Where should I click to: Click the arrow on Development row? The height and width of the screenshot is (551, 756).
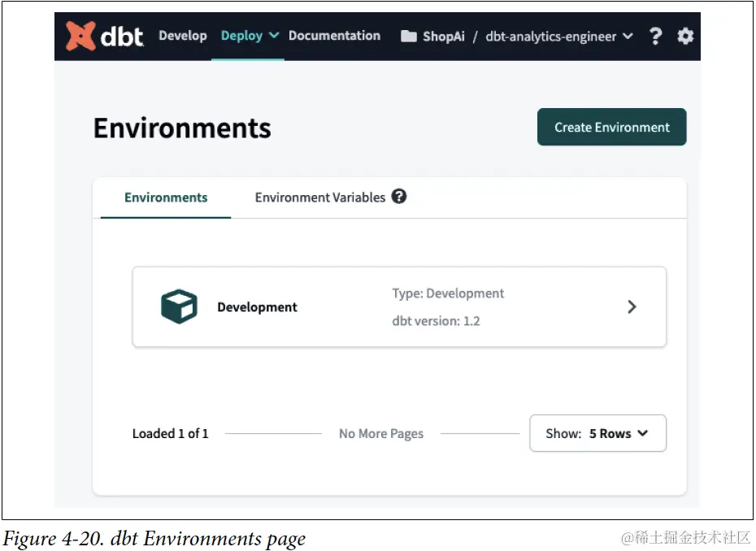click(x=632, y=307)
